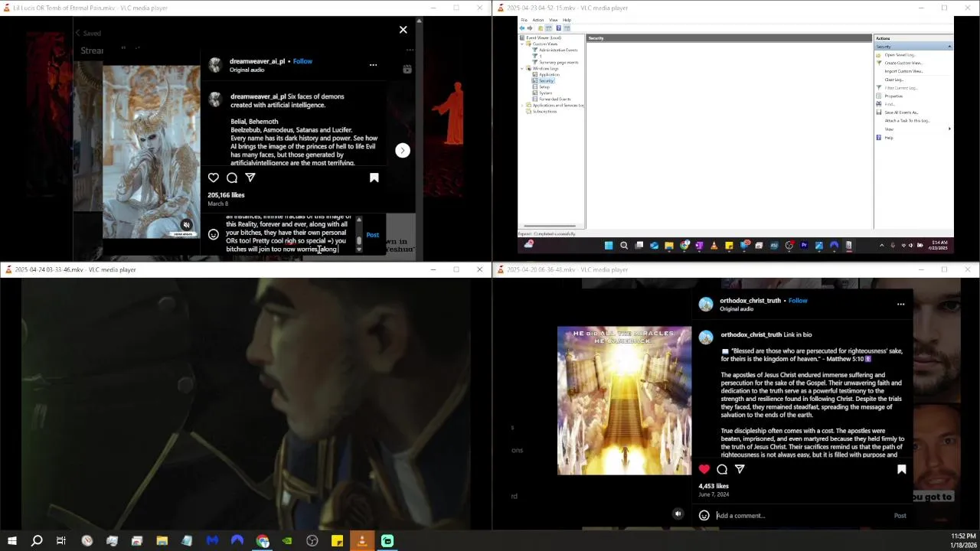
Task: Click Open Saved Log action
Action: 900,55
